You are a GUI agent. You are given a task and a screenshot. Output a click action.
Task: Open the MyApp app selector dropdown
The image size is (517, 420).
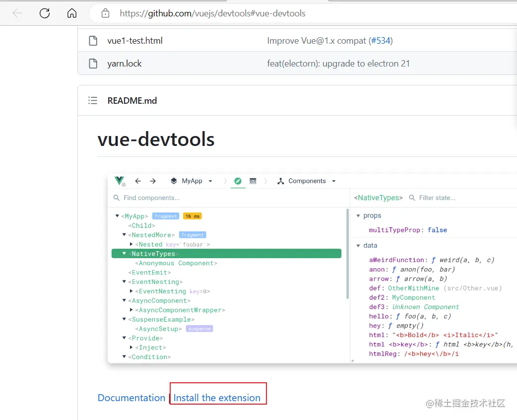coord(192,181)
